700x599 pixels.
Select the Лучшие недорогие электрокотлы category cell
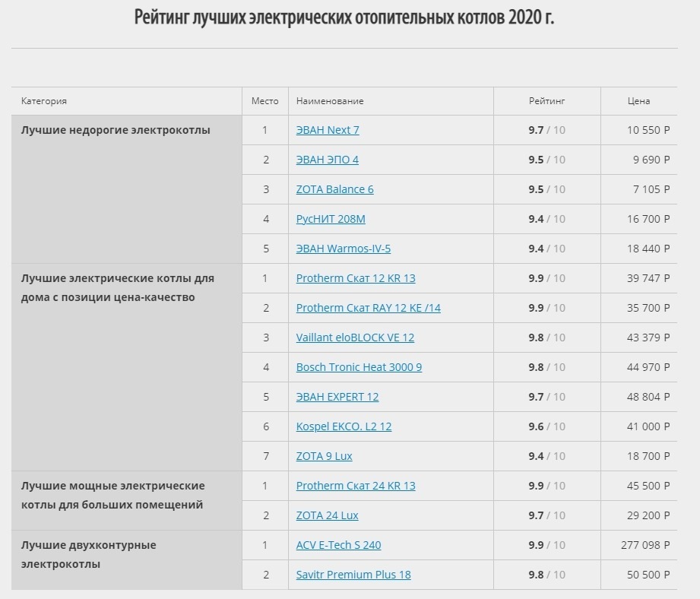click(x=127, y=189)
